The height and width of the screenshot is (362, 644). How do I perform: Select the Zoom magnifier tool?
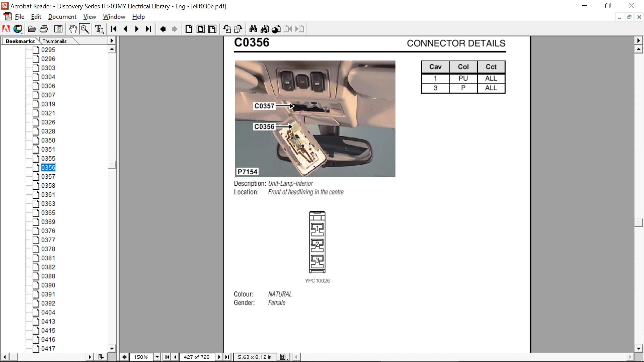tap(85, 29)
